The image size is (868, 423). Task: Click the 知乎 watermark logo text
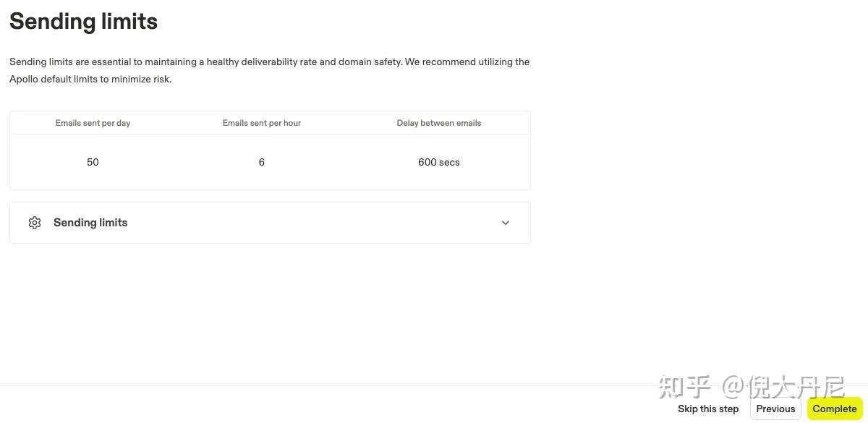(684, 387)
